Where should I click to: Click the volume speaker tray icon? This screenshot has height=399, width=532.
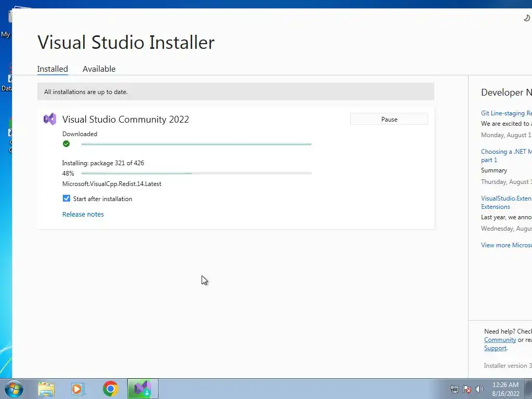480,389
